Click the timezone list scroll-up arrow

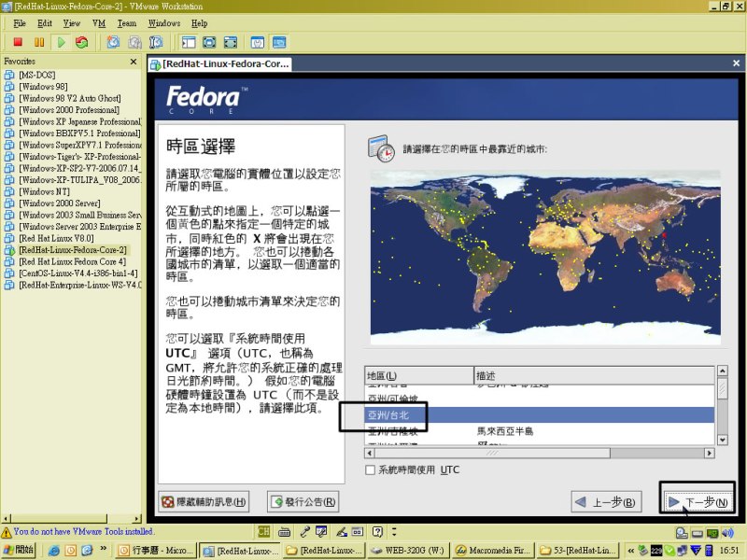tap(722, 371)
